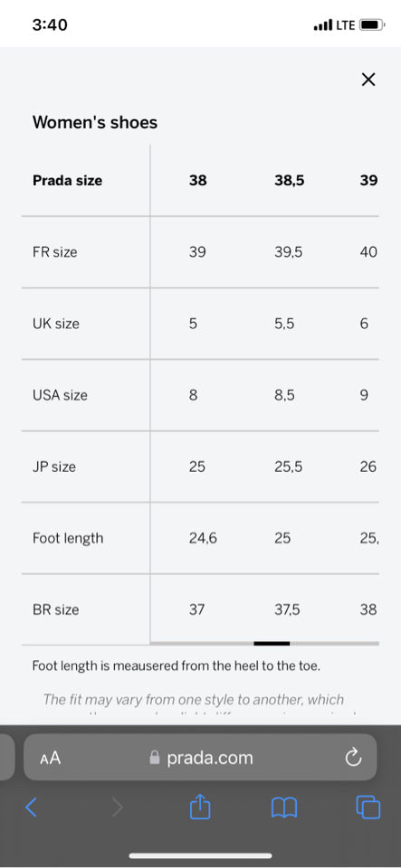Reload the page with the refresh icon
401x868 pixels.
pos(353,758)
